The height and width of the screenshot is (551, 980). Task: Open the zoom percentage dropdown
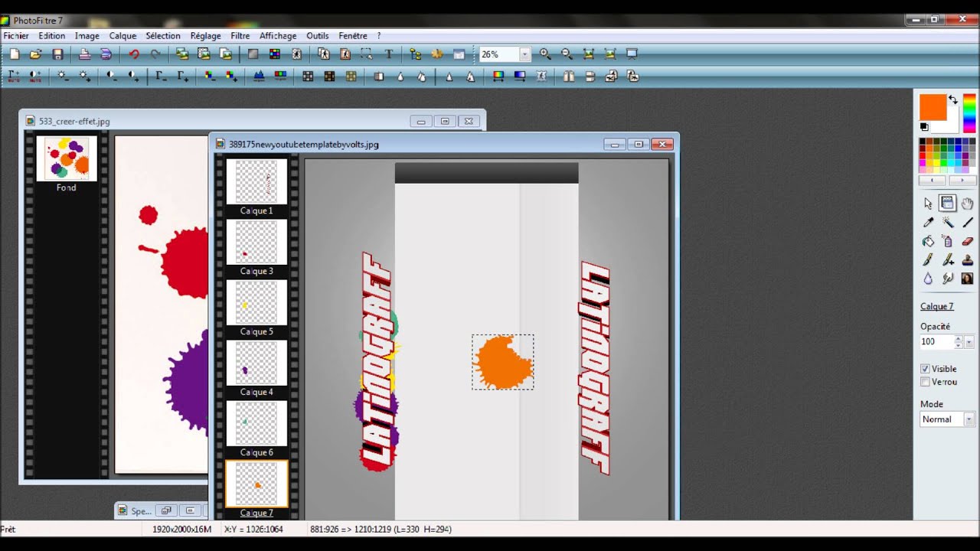coord(525,54)
